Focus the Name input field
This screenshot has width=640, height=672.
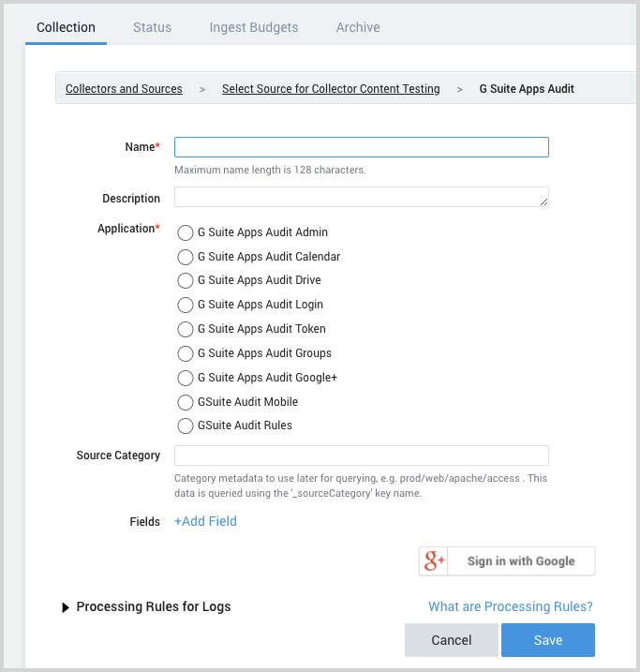(x=361, y=147)
